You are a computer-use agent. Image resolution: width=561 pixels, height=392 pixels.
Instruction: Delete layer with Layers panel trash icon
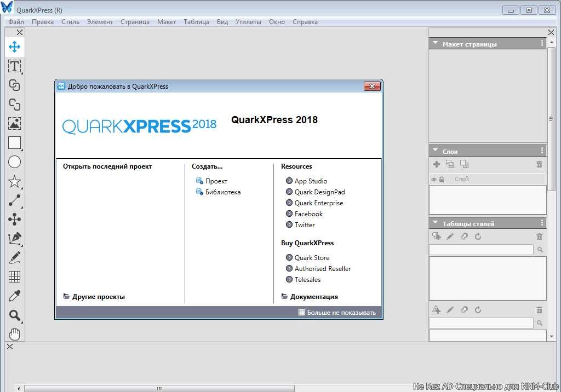[x=539, y=164]
